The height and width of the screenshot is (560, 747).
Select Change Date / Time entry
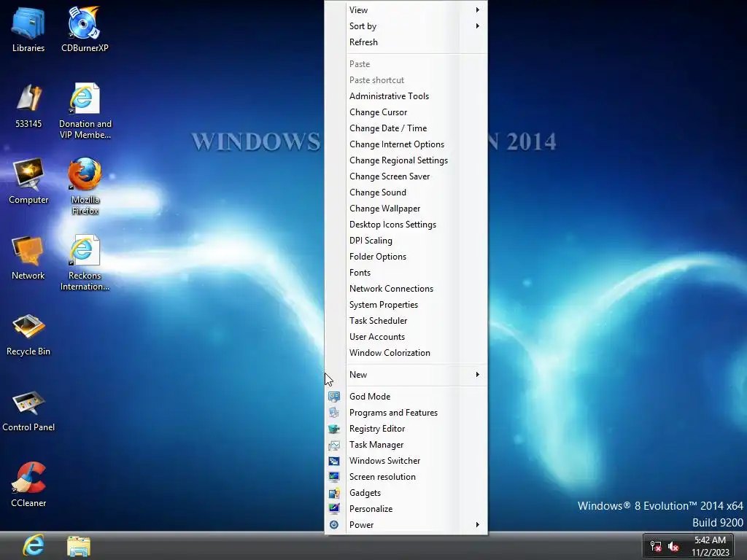click(x=406, y=128)
